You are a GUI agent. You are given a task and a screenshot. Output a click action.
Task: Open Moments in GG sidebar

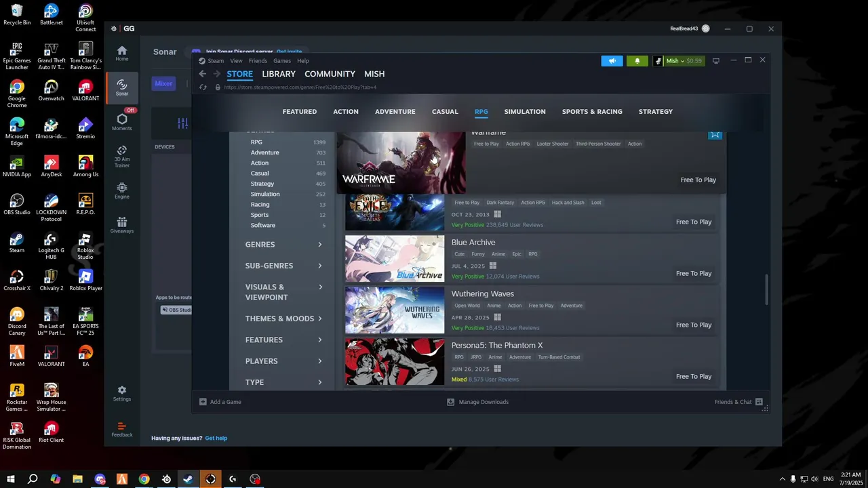(122, 122)
